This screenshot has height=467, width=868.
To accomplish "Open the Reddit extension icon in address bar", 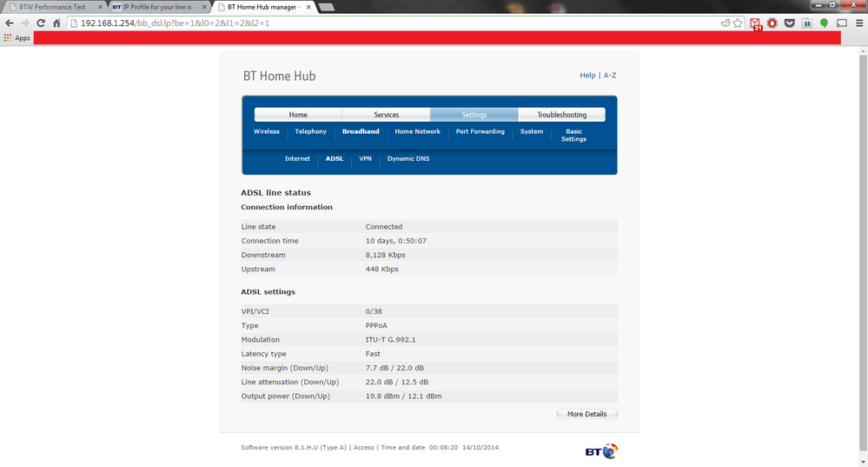I will (x=726, y=23).
